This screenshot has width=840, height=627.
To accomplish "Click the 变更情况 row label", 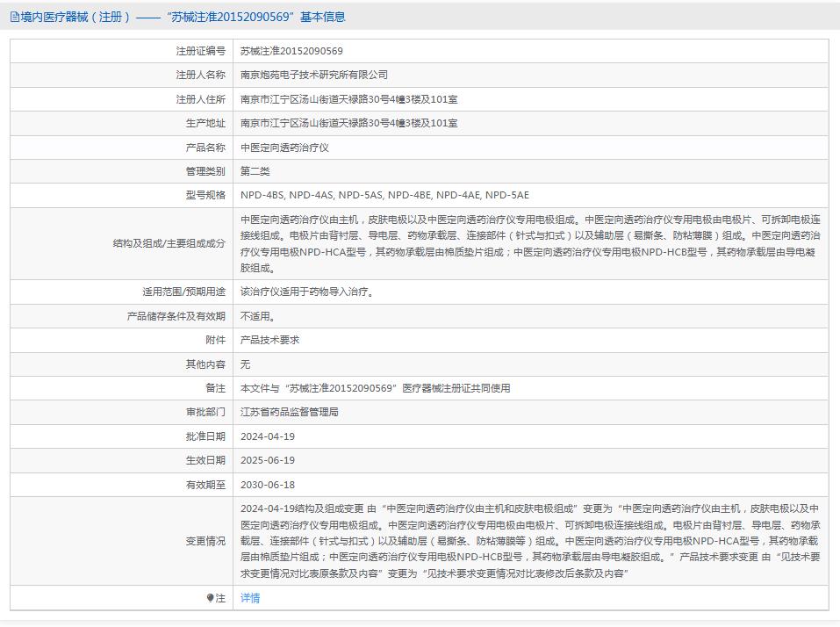I will [x=205, y=541].
